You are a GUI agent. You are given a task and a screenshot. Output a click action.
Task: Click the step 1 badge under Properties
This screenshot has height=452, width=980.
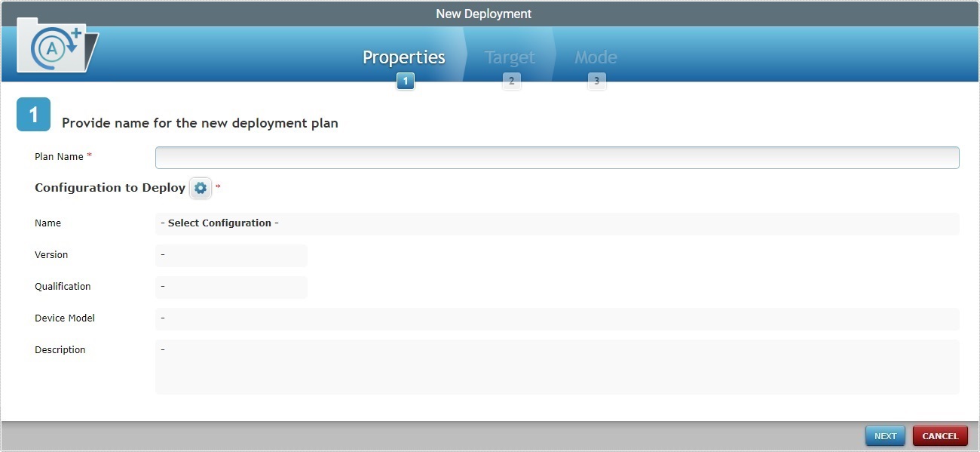[405, 81]
